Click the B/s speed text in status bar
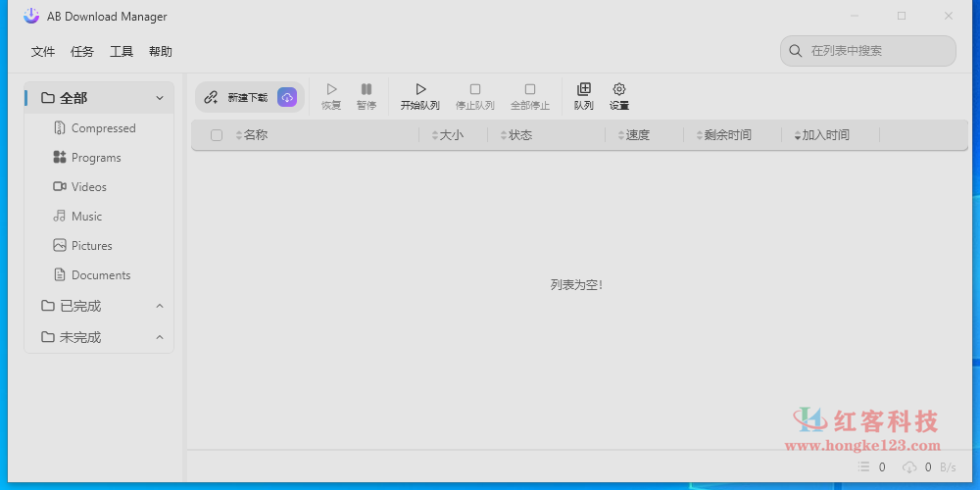Image resolution: width=980 pixels, height=490 pixels. tap(948, 466)
